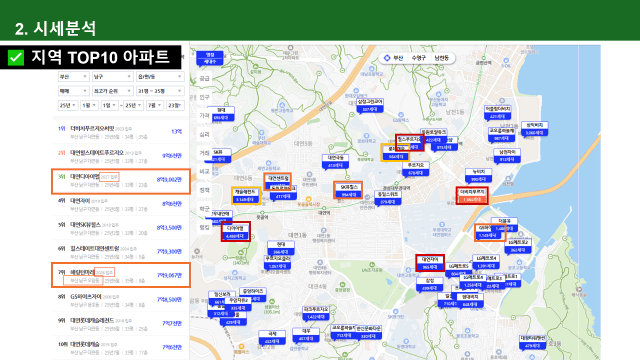Select the 공급 tab on the map sidebar

coord(204,78)
